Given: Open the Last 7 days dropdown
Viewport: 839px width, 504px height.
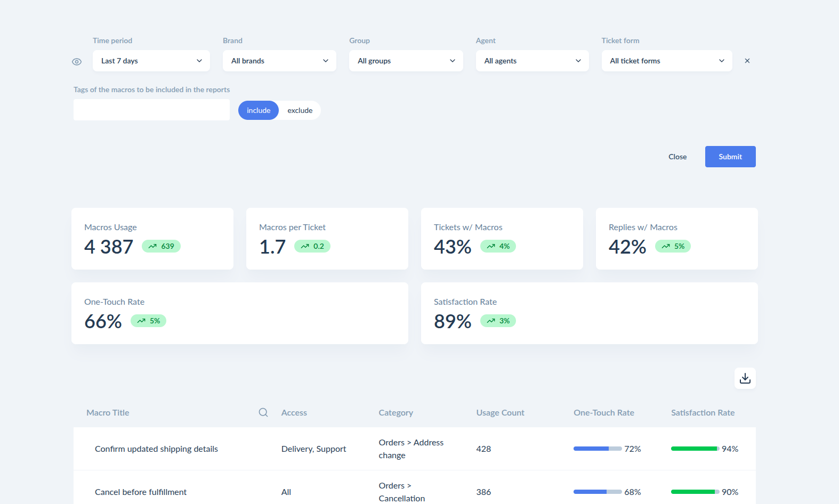Looking at the screenshot, I should [151, 61].
